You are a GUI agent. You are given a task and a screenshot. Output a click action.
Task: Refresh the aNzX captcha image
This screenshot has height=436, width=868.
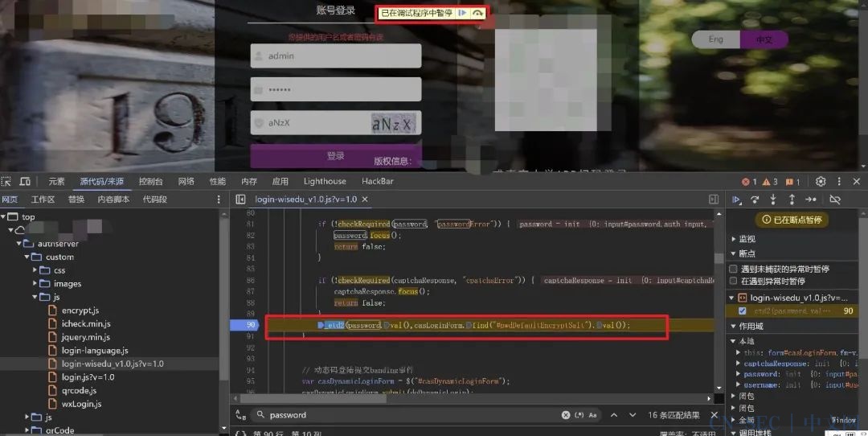(x=392, y=123)
